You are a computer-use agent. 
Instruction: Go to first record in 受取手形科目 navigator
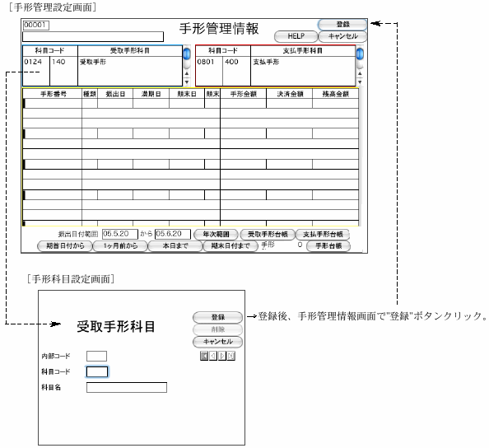[204, 356]
